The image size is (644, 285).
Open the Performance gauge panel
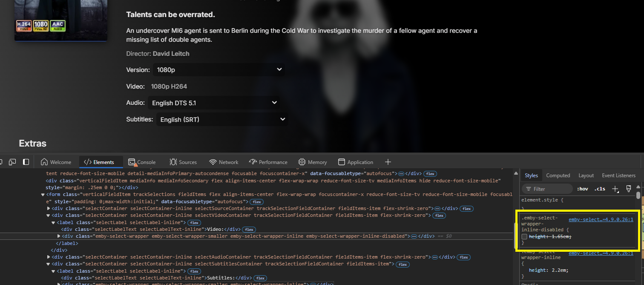268,162
